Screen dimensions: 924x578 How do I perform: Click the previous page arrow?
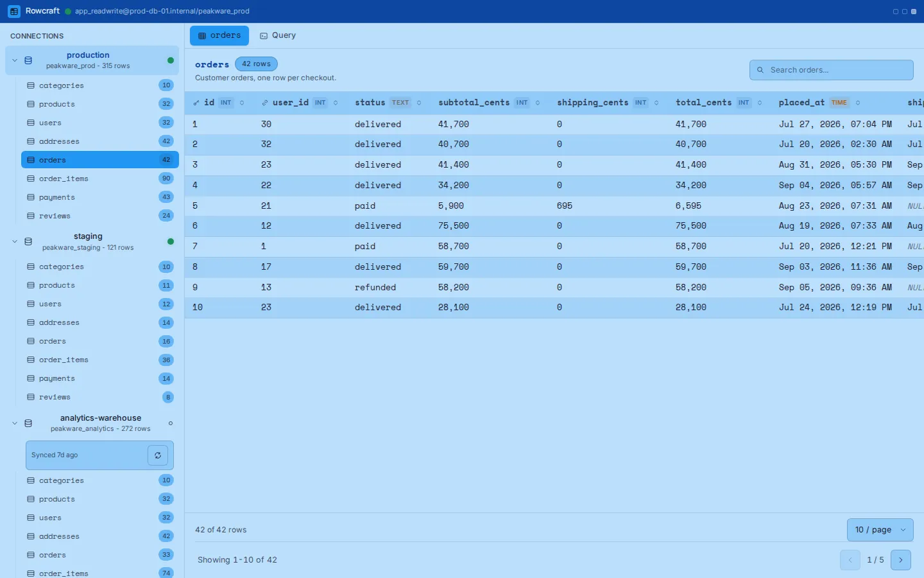(x=850, y=560)
